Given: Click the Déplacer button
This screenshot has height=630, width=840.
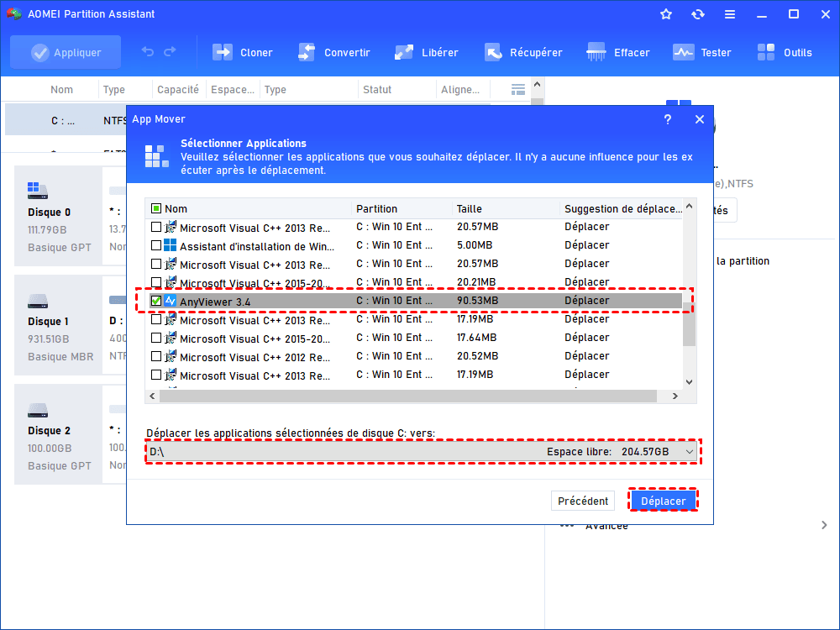Looking at the screenshot, I should 664,501.
